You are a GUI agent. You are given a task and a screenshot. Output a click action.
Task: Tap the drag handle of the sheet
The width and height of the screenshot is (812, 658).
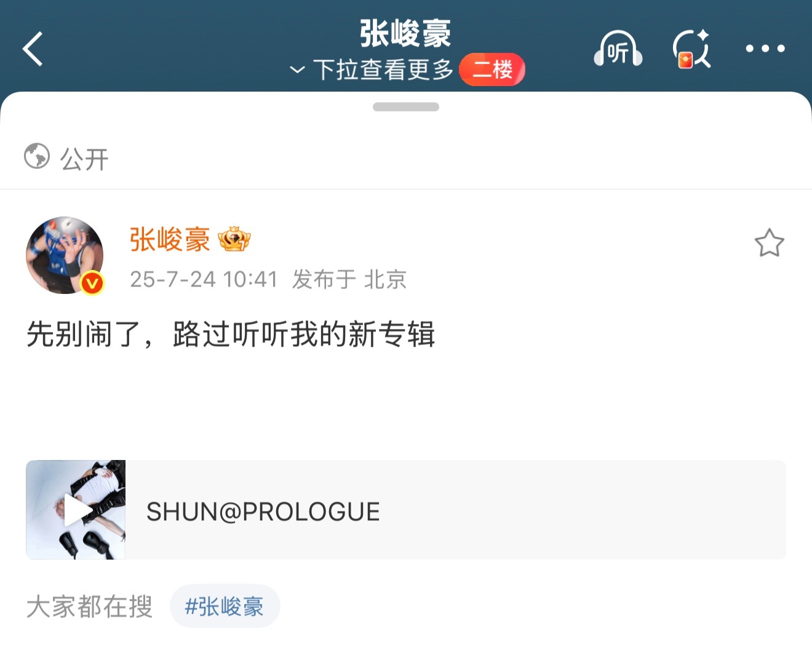coord(406,107)
